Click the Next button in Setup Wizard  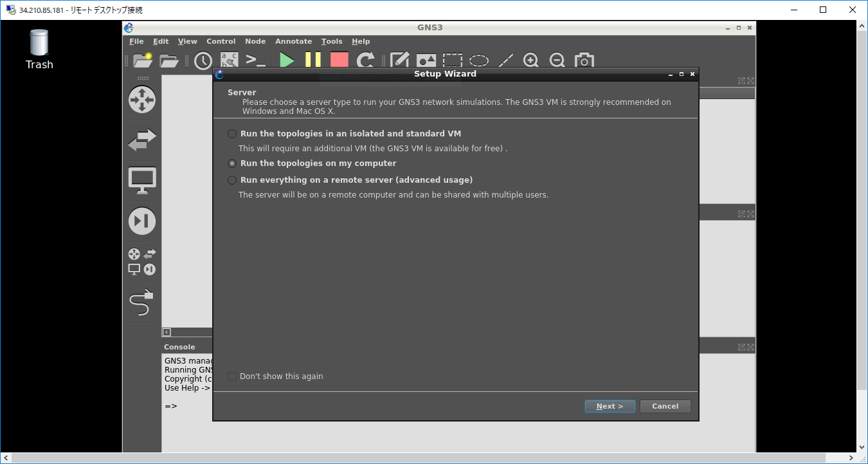(610, 407)
